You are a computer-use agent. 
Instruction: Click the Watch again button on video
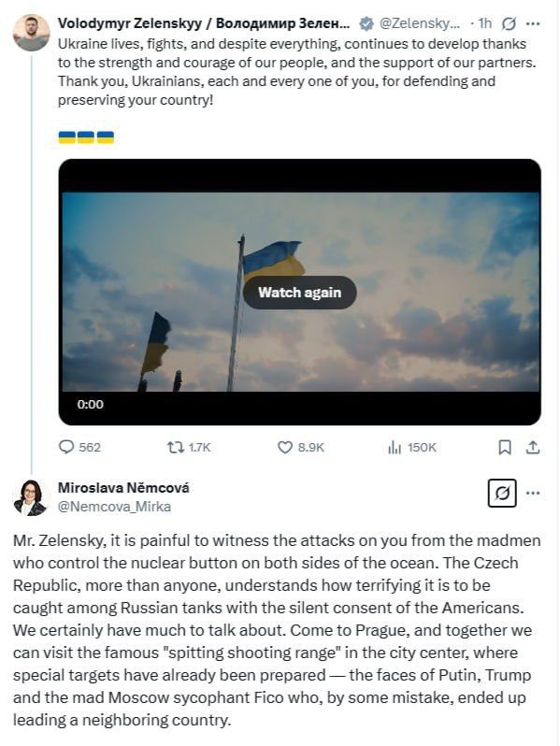click(x=300, y=292)
